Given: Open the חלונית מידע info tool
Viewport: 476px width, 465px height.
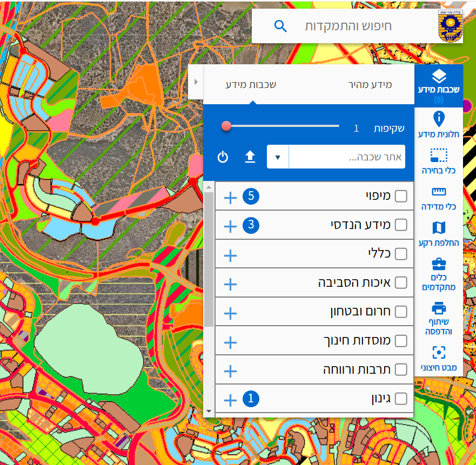Looking at the screenshot, I should [x=439, y=125].
